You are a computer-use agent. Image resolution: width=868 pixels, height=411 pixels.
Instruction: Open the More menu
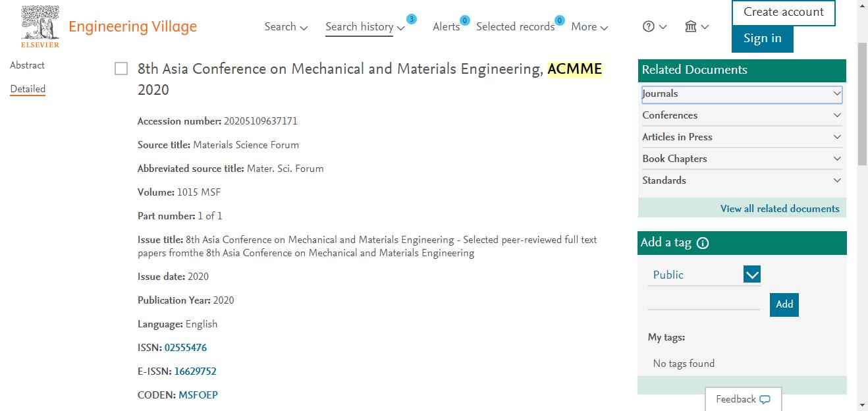pyautogui.click(x=589, y=27)
